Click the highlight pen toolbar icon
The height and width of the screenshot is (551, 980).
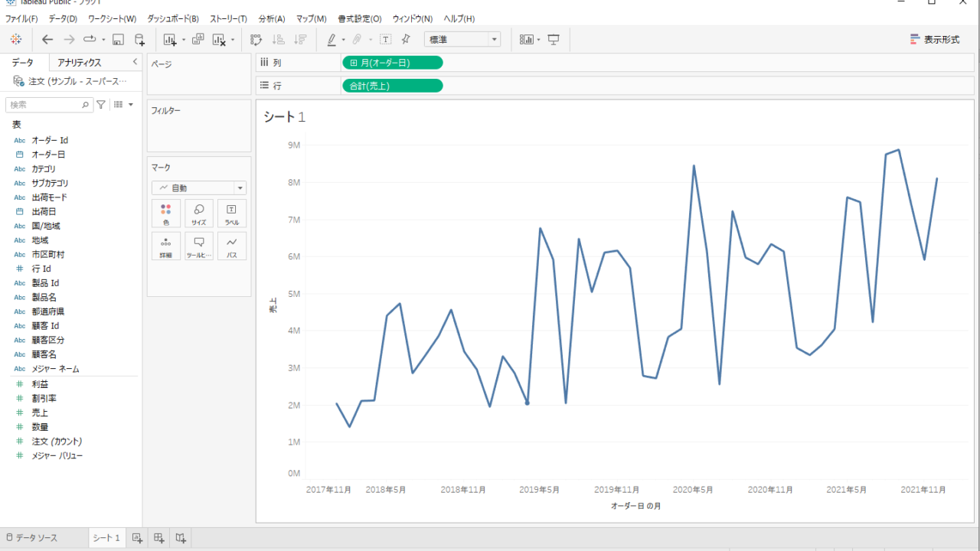(x=332, y=39)
